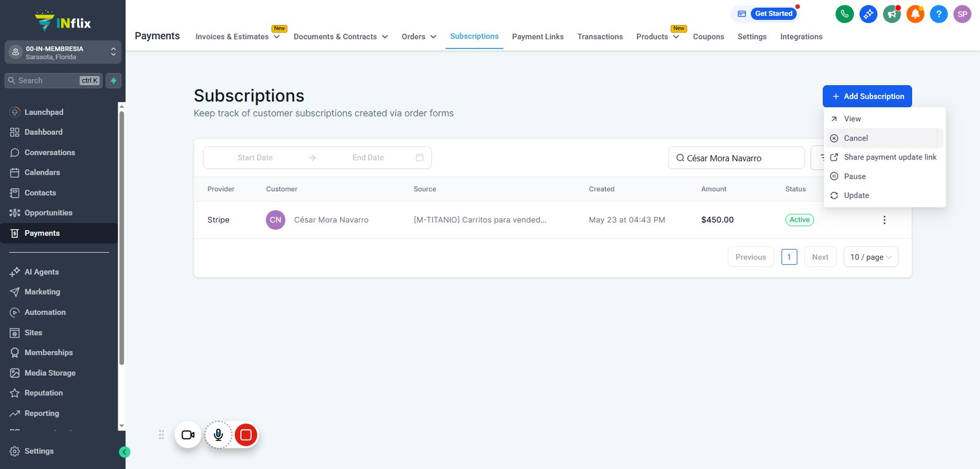Click the Get Started button
Viewport: 980px width, 469px height.
click(774, 13)
